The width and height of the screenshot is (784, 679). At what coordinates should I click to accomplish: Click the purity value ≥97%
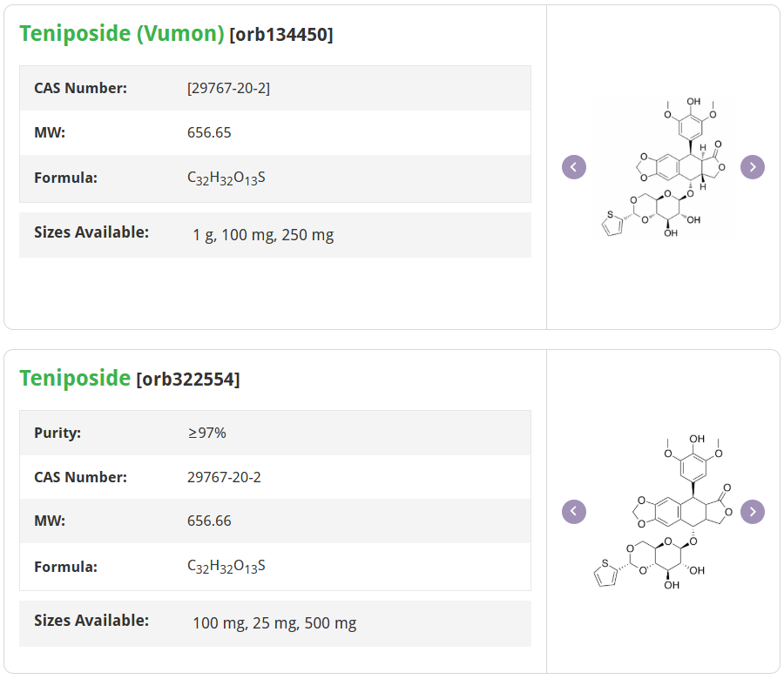coord(206,433)
